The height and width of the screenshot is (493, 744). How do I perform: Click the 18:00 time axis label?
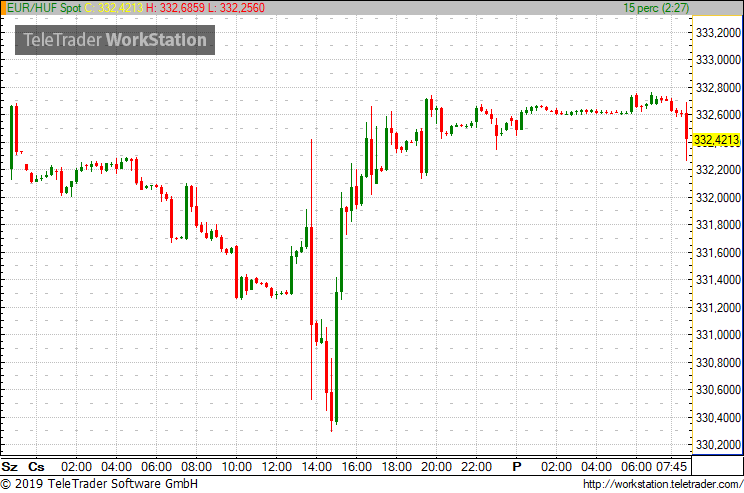pos(397,467)
